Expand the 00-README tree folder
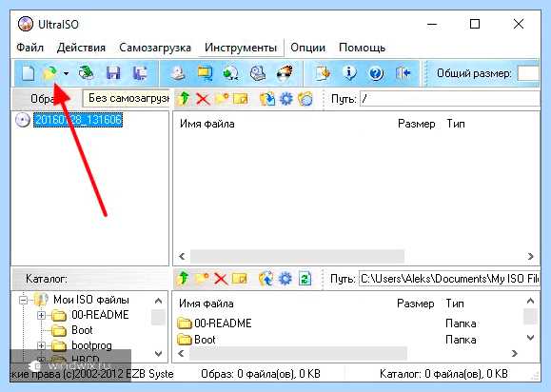This screenshot has height=392, width=551. coord(41,315)
